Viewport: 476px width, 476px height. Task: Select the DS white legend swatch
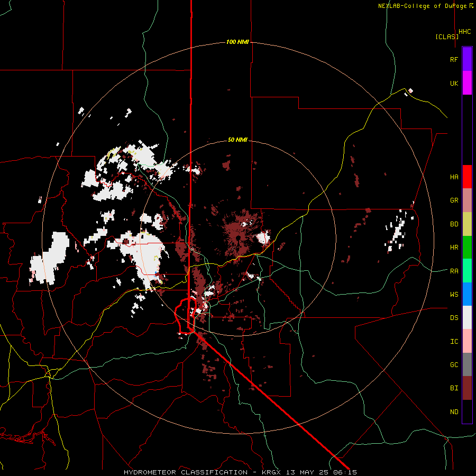[x=467, y=317]
